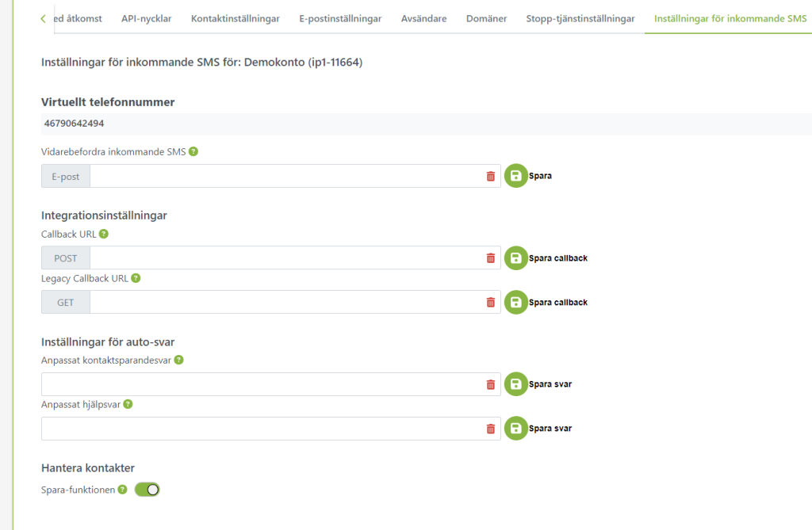Click the GET method prefix label
Viewport: 812px width, 530px height.
[66, 303]
